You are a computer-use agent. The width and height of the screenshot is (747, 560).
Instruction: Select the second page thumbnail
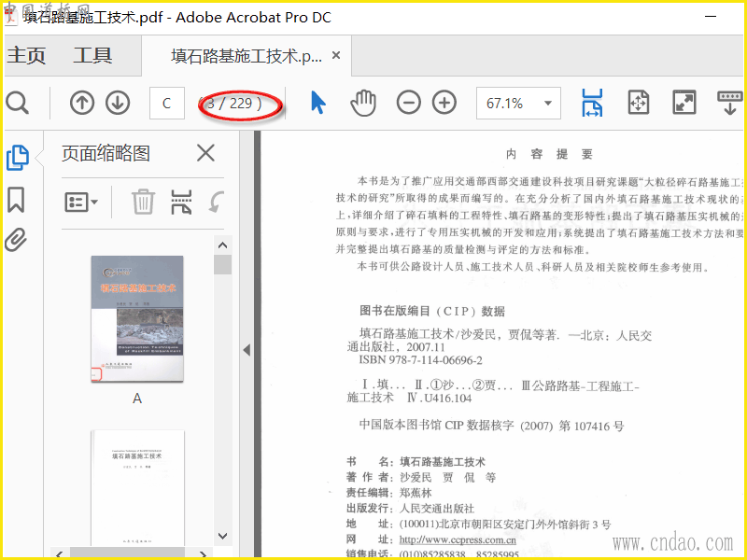tap(137, 488)
